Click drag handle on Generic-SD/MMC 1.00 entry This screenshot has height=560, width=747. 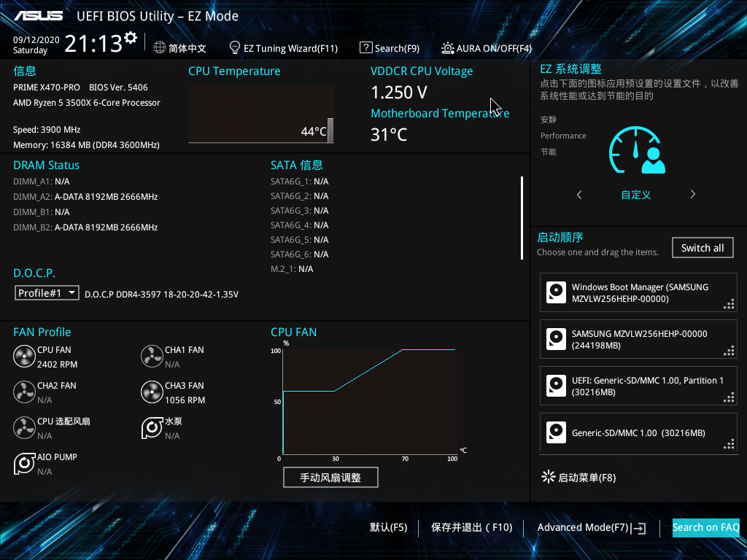click(729, 444)
